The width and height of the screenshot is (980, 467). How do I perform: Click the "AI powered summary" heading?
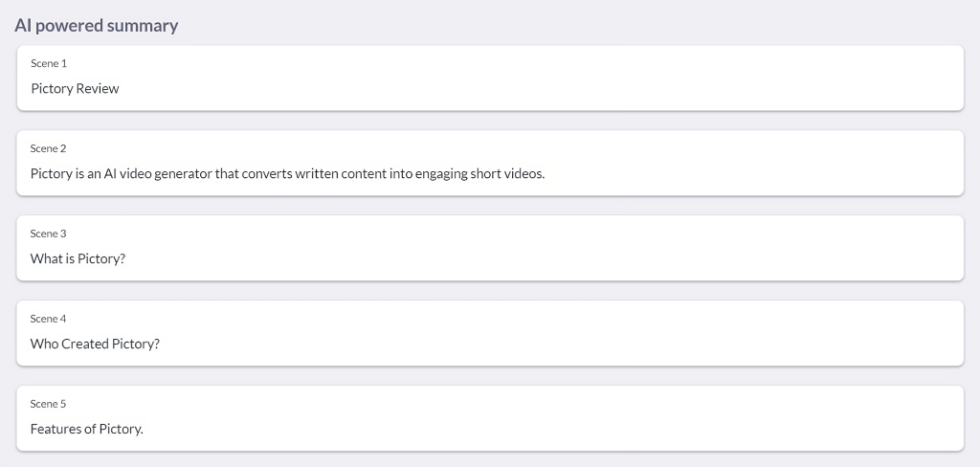[97, 26]
